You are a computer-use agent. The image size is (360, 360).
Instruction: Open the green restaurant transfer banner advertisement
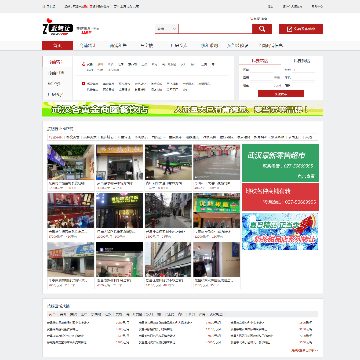182,109
